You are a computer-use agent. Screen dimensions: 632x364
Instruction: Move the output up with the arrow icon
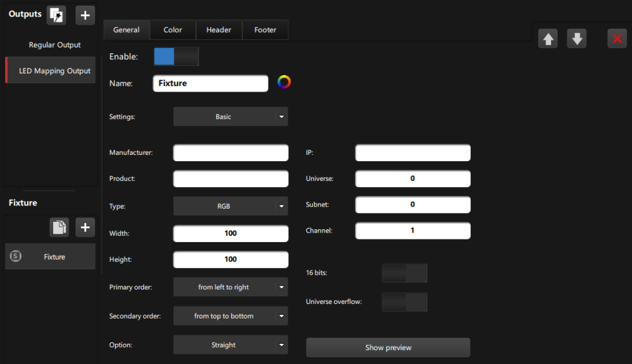point(548,38)
